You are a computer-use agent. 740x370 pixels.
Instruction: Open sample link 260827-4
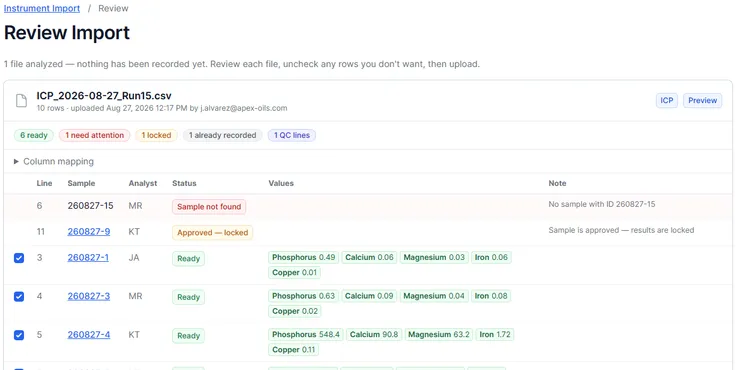(x=89, y=335)
